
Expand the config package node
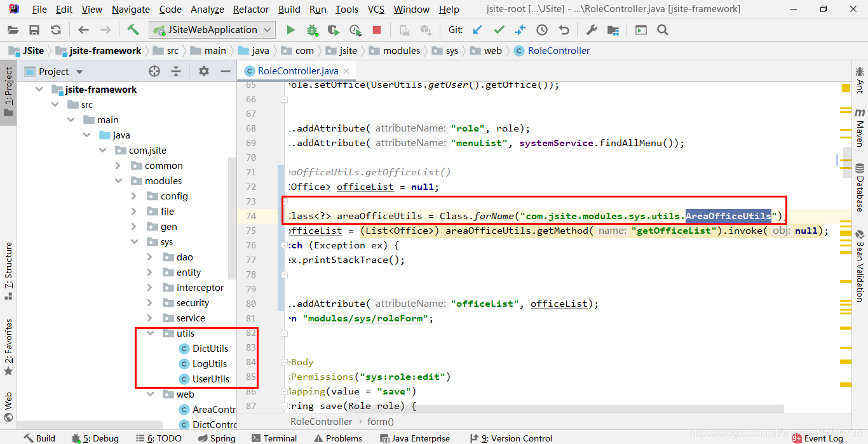pyautogui.click(x=134, y=196)
